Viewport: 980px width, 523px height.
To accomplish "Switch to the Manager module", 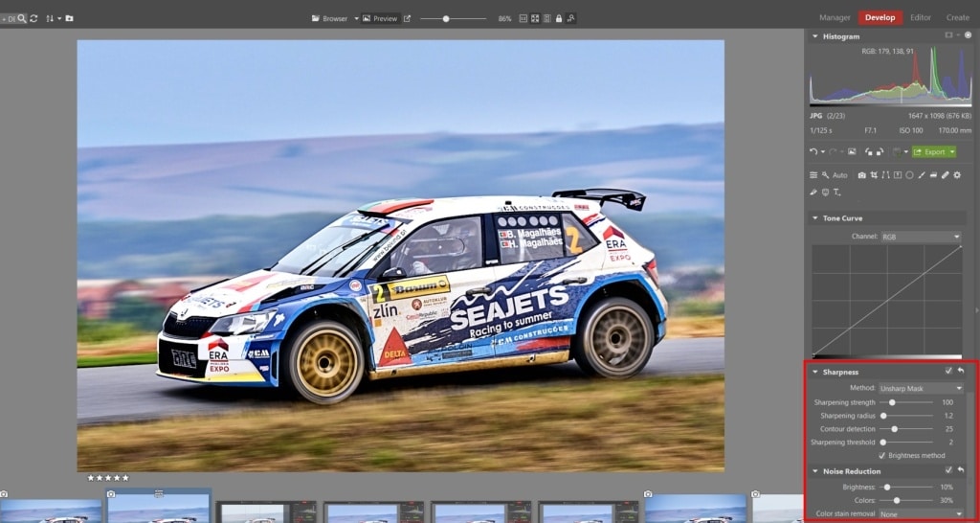I will [x=835, y=17].
